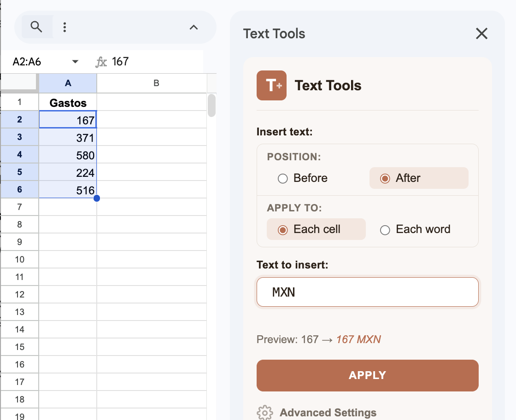The height and width of the screenshot is (420, 516).
Task: Click the Text Tools T+ logo icon
Action: 271,85
